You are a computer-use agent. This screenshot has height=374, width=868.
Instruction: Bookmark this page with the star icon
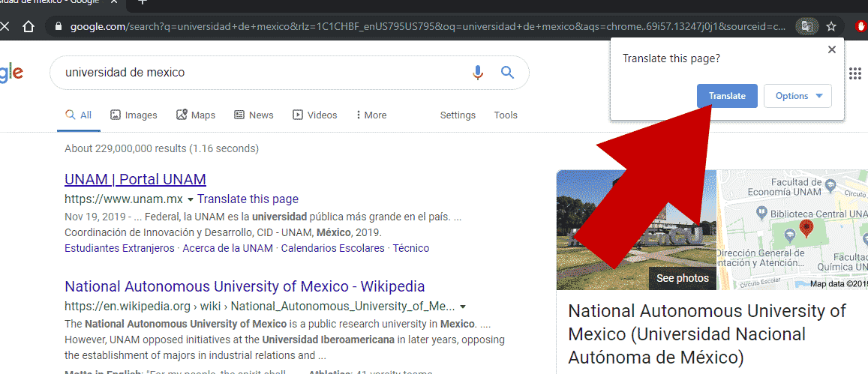[831, 26]
